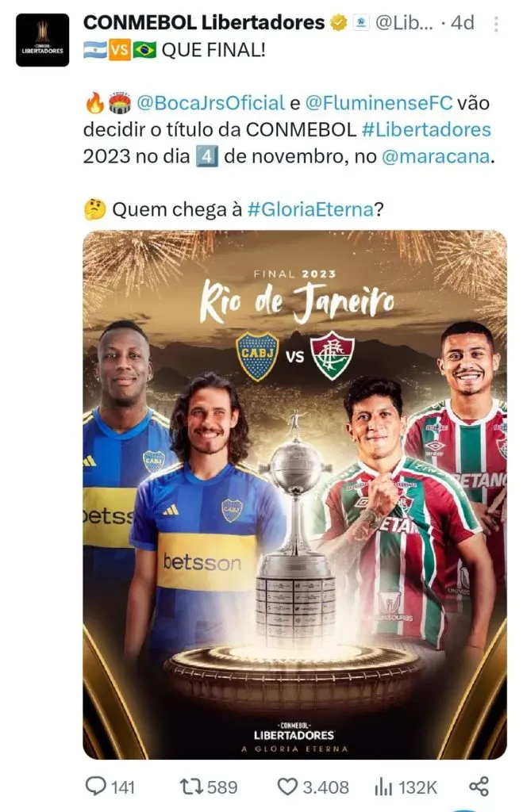Share the tweet using the share icon
Viewport: 523px width, 812px height.
[x=479, y=786]
